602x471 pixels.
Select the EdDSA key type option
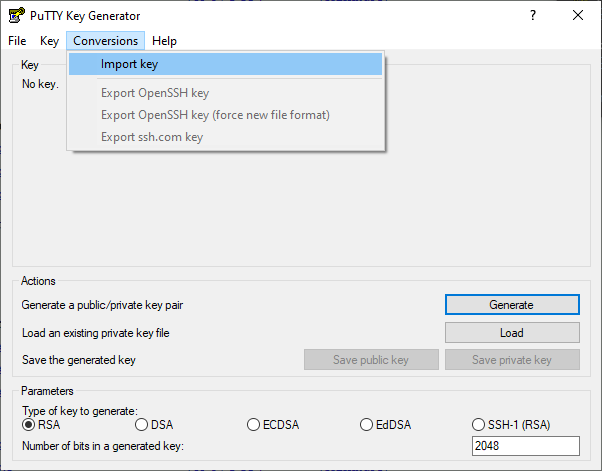pyautogui.click(x=385, y=425)
